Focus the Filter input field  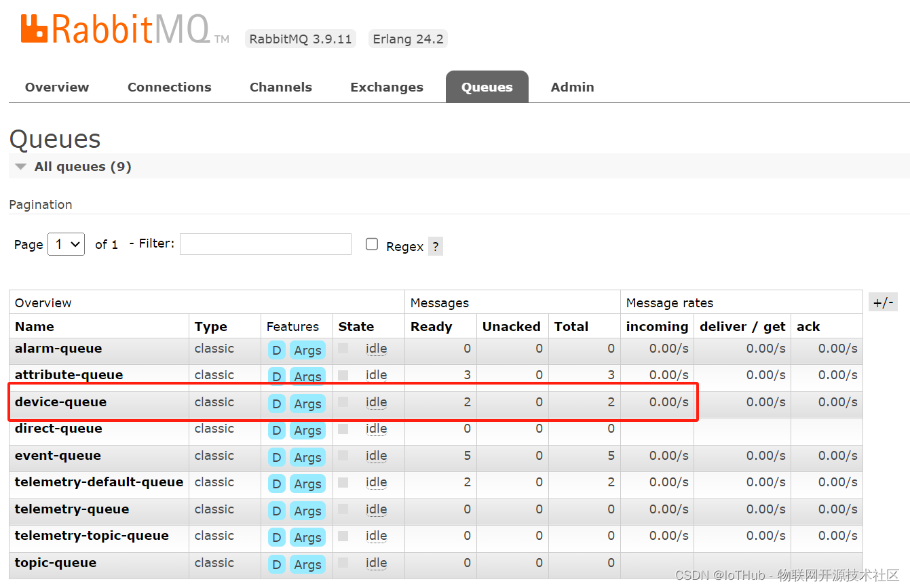pyautogui.click(x=265, y=244)
